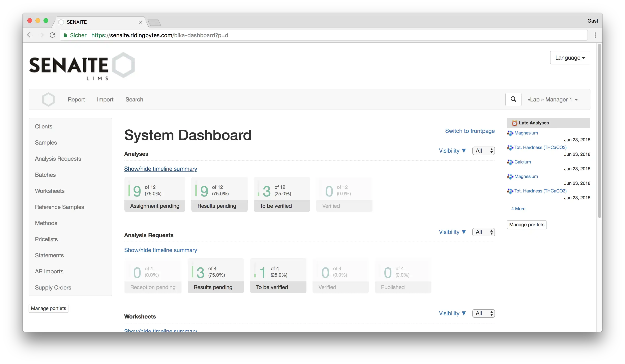Viewport: 625px width, 364px height.
Task: Open the »Lab » Manager 1 dropdown
Action: [553, 99]
